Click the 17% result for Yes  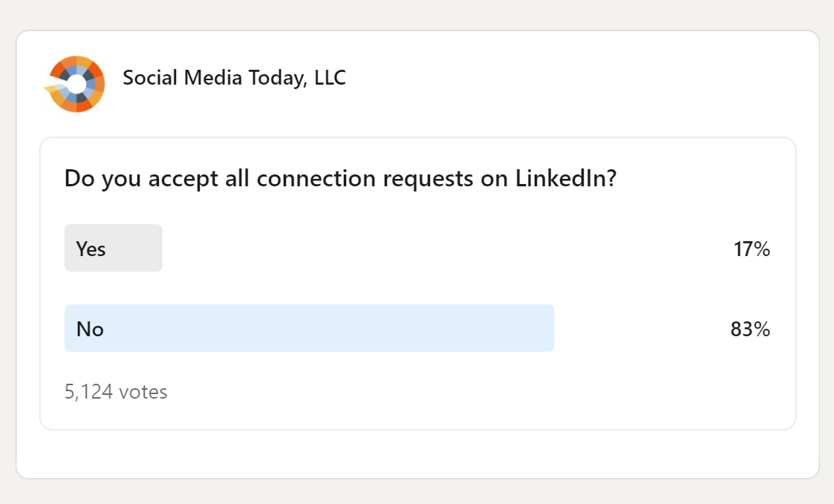click(752, 249)
